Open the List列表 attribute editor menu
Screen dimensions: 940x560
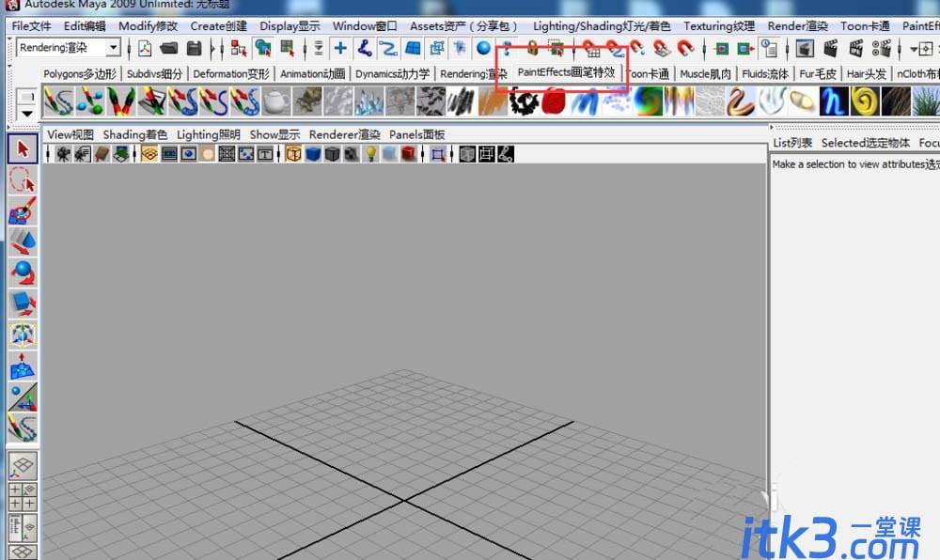click(791, 143)
